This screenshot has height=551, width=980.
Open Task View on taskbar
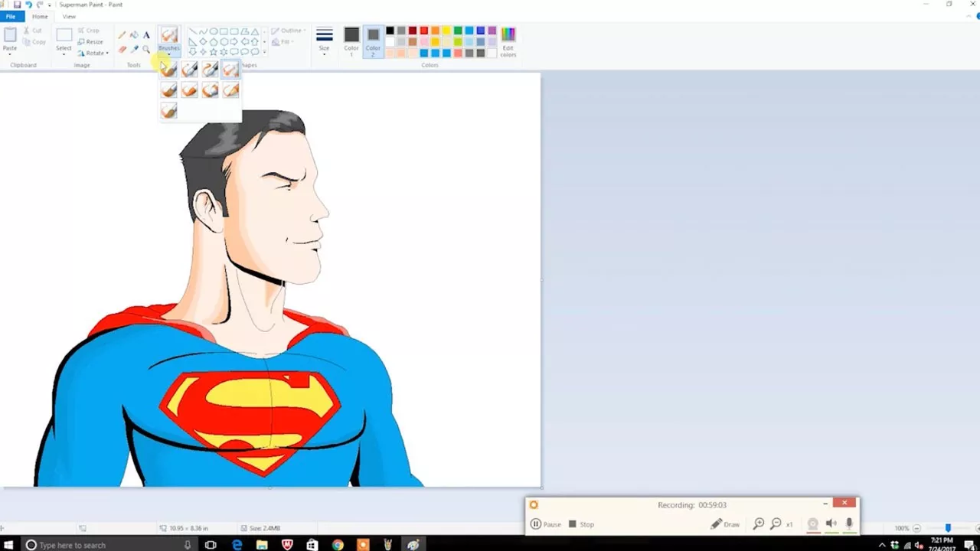click(211, 545)
